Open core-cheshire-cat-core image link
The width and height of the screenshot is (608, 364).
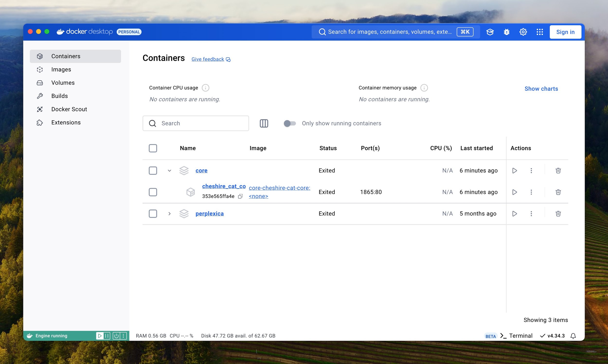[279, 192]
